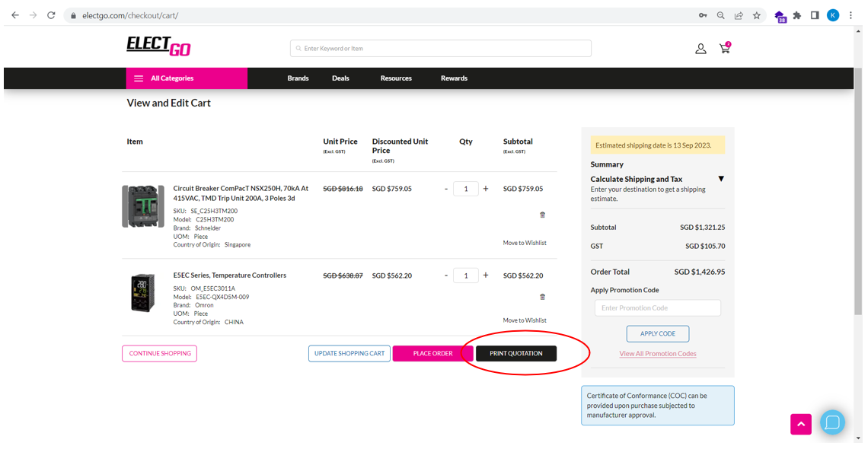Open E5EC Series Temperature Controllers link
Viewport: 868px width, 449px height.
(x=230, y=275)
